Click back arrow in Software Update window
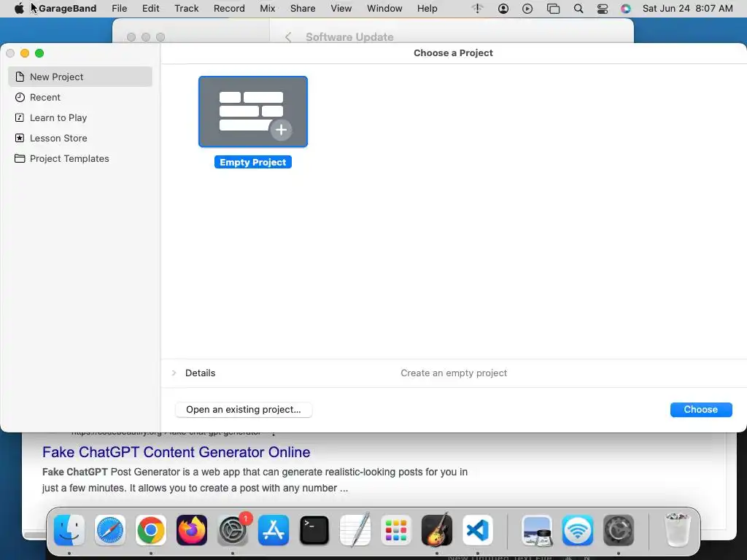This screenshot has width=747, height=560. [x=287, y=37]
